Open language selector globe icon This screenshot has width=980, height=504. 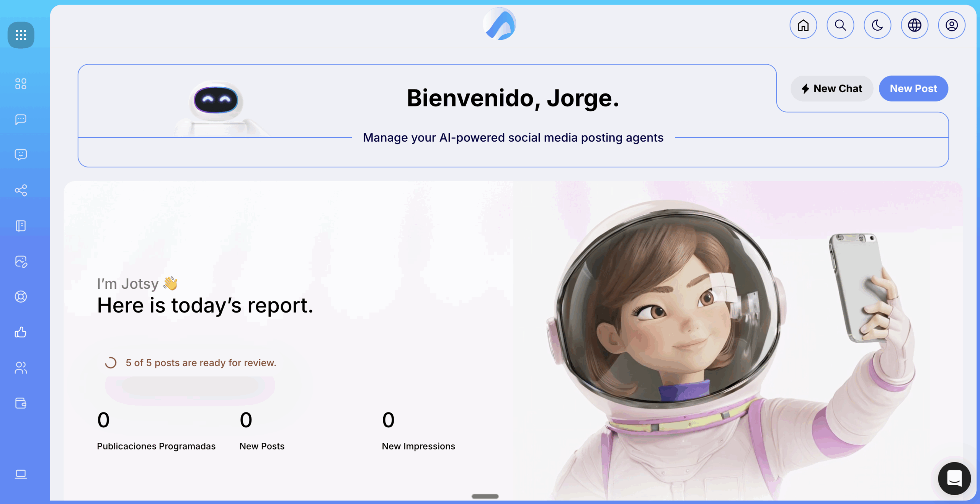[x=914, y=25]
